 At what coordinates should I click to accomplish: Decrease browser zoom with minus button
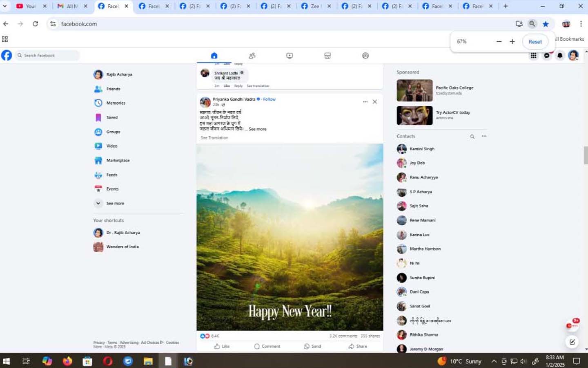tap(499, 42)
